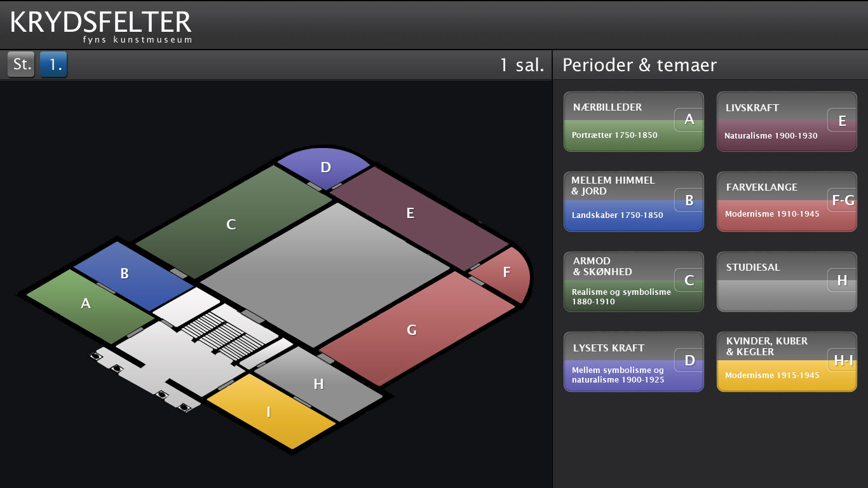Select the STUDIESAL card
The image size is (868, 488).
pos(786,281)
